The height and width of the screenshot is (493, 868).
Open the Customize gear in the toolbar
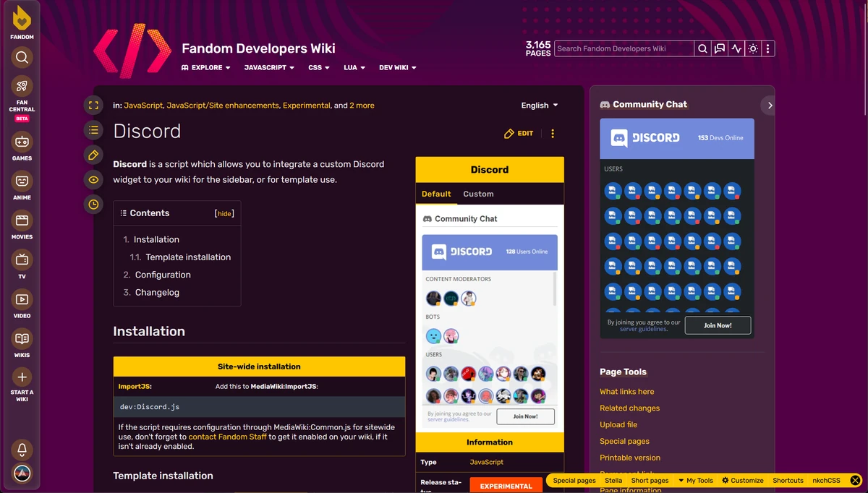[742, 480]
